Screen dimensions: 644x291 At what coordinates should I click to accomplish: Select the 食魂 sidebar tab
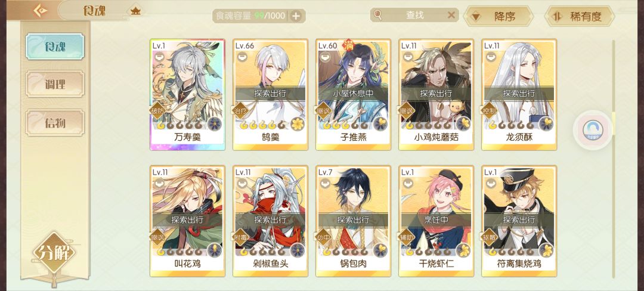point(55,47)
